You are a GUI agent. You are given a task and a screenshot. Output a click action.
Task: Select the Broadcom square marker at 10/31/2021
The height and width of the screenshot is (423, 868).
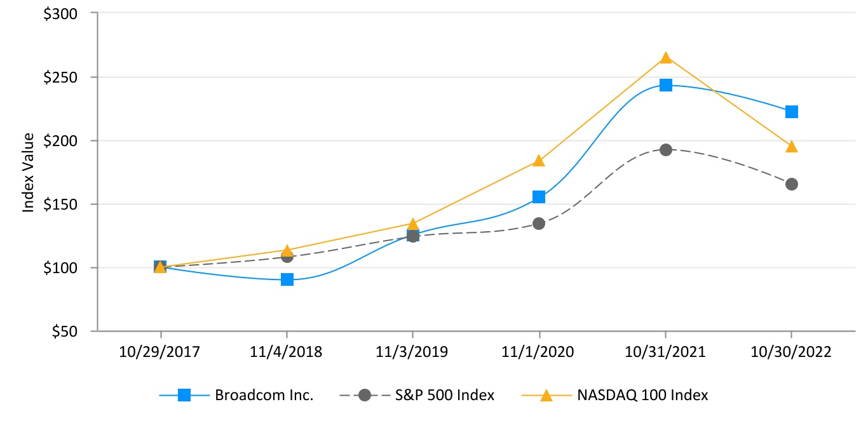665,85
